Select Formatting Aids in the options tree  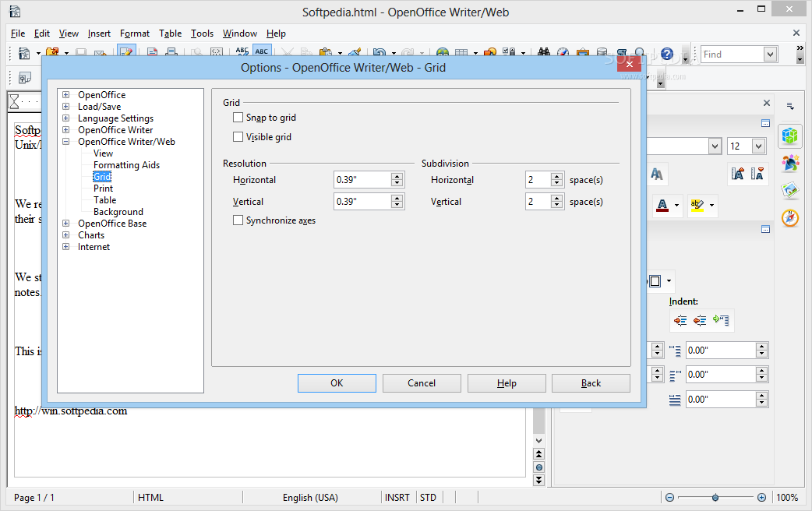(x=126, y=165)
